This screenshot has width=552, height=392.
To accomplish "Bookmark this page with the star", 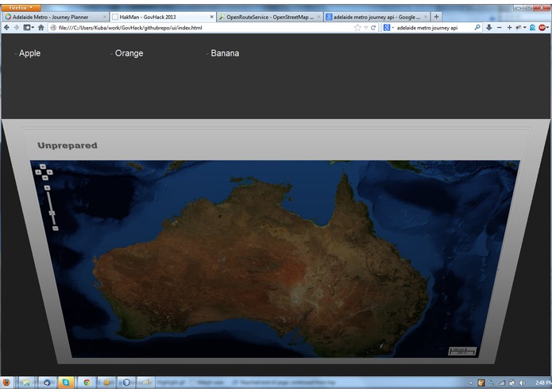I will [x=357, y=28].
